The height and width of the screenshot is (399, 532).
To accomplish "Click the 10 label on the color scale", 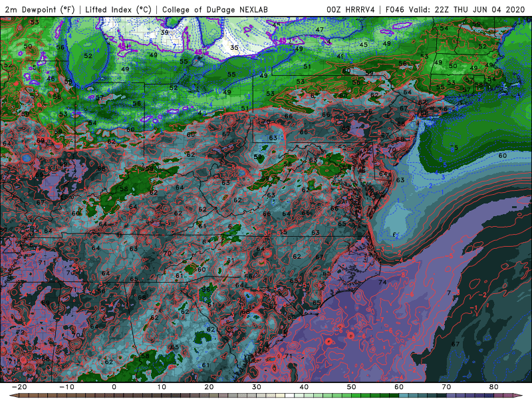I will (162, 387).
